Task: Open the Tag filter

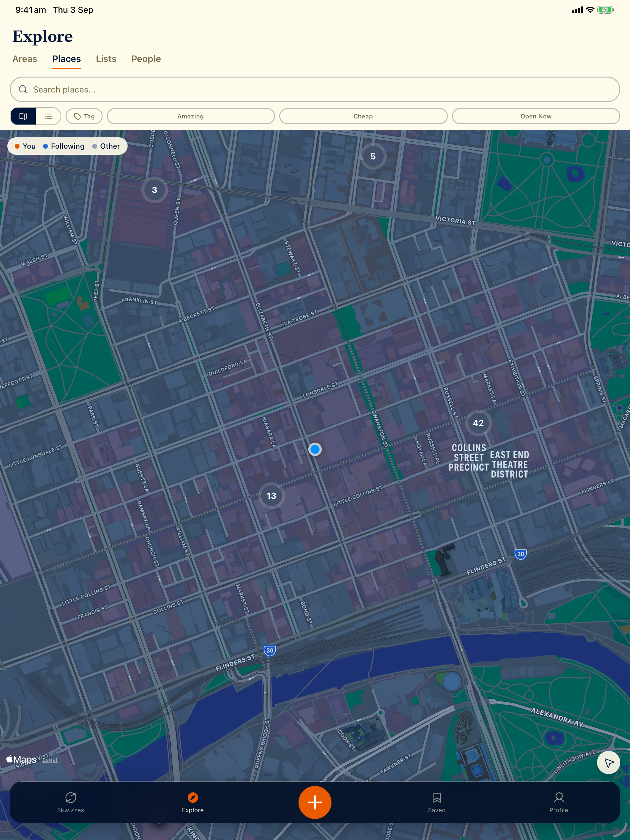Action: (x=84, y=116)
